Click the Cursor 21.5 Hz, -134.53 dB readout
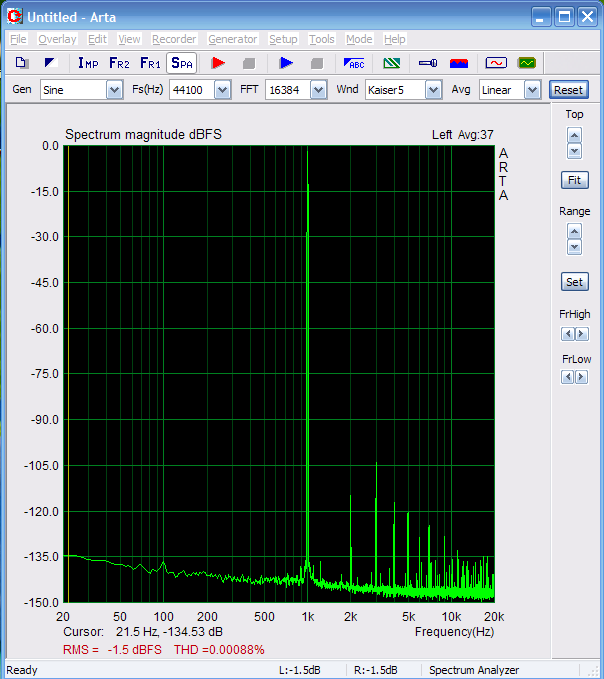Image resolution: width=604 pixels, height=679 pixels. (143, 632)
